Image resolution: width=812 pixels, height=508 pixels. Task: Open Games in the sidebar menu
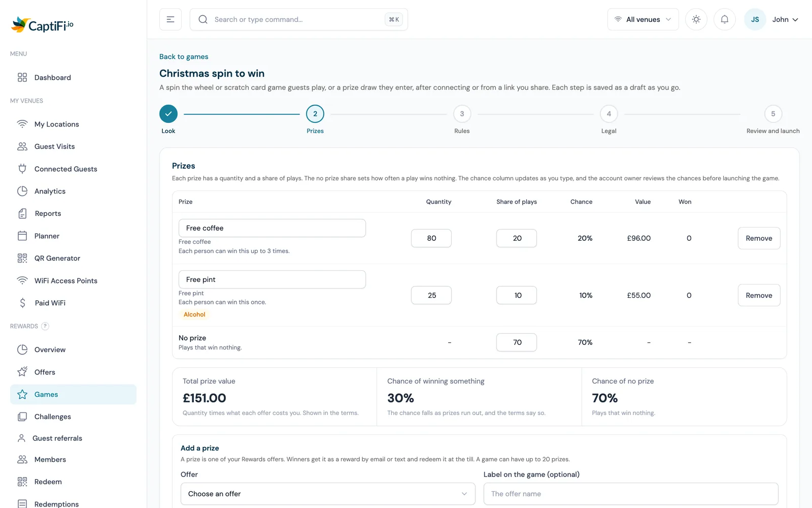[73, 394]
